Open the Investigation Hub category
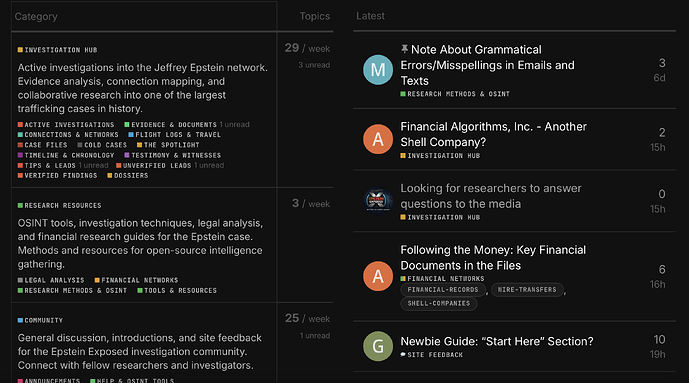 (58, 50)
